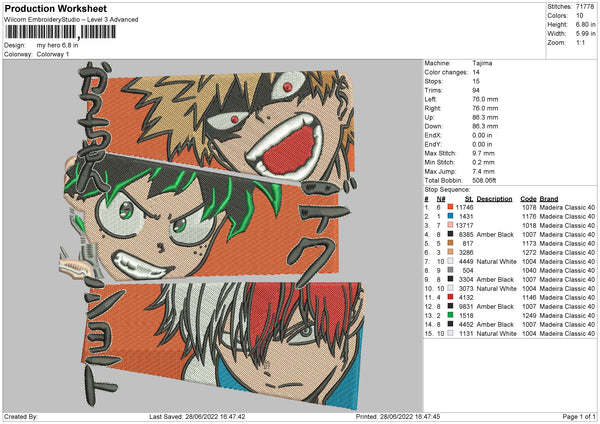Click the Max Stitch value "9.7 mm"
600x424 pixels.
coord(483,153)
